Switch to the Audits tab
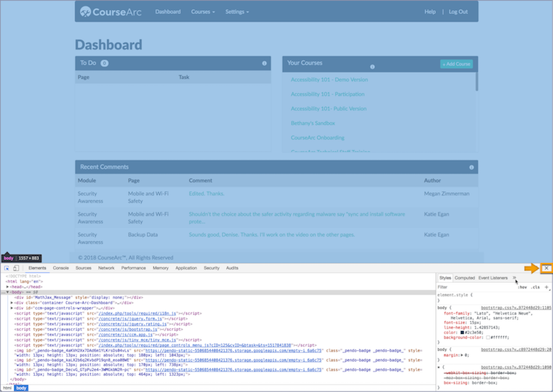 [232, 268]
